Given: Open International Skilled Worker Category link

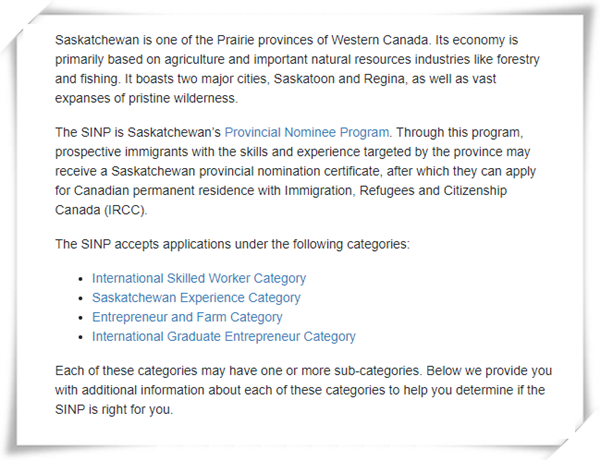Looking at the screenshot, I should (199, 278).
